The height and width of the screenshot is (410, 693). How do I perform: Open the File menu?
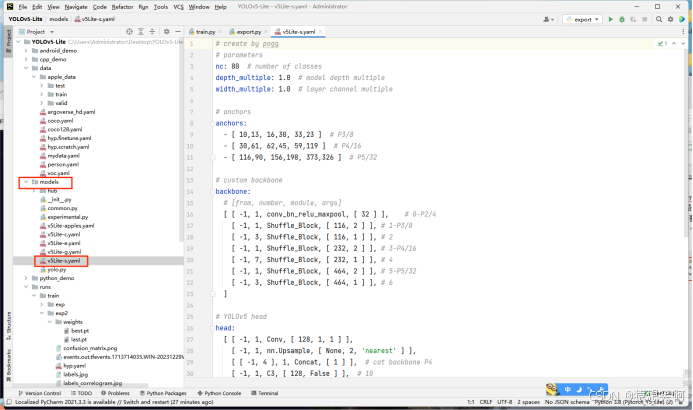pos(23,7)
